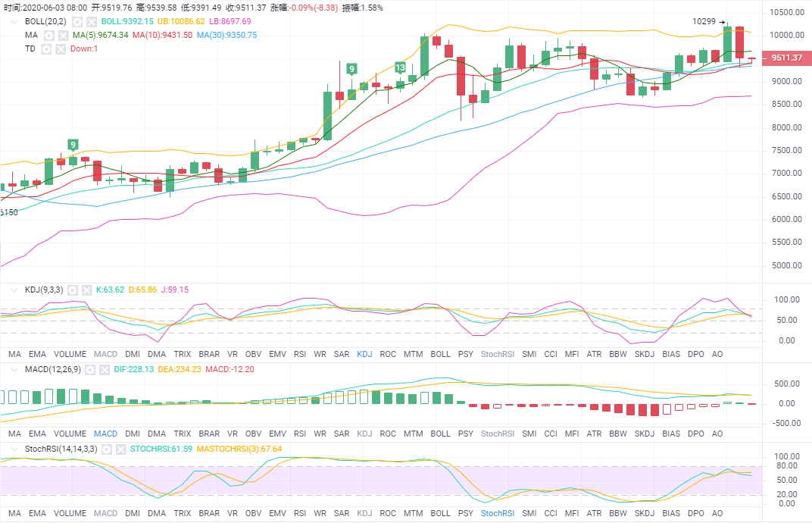Select VOLUME tab in MACD panel row
812x523 pixels.
pyautogui.click(x=70, y=434)
